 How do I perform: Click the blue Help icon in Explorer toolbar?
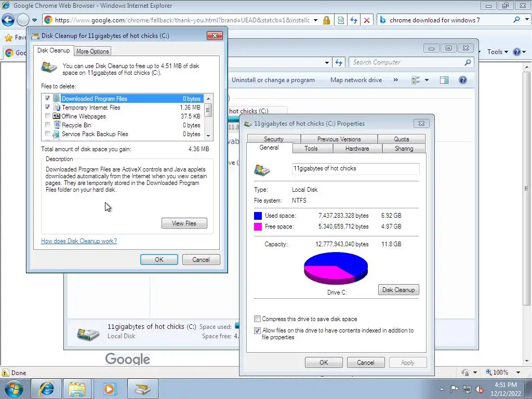click(x=462, y=80)
